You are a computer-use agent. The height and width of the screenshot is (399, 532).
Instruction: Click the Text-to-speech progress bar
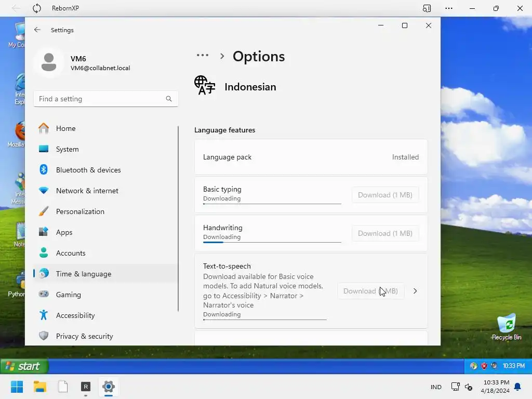coord(265,320)
